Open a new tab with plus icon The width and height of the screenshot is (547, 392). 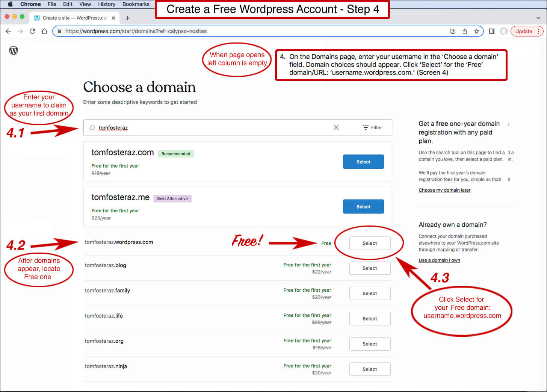pyautogui.click(x=128, y=18)
